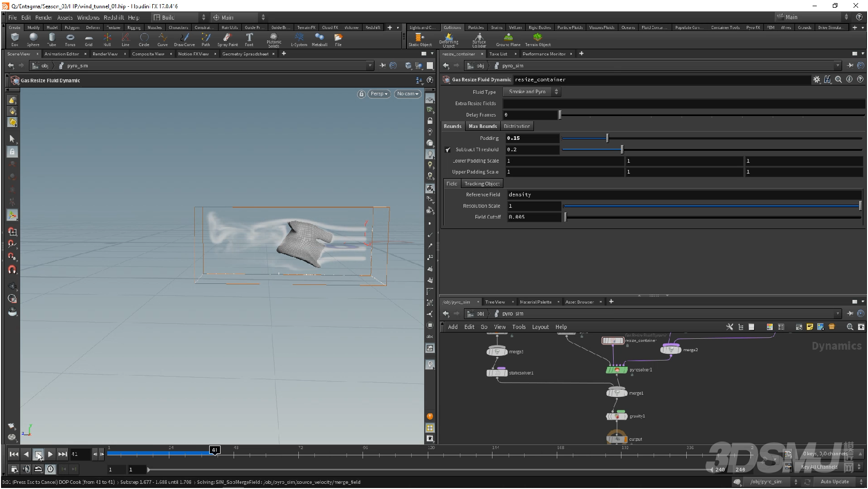868x489 pixels.
Task: Click the resize_container node
Action: [x=613, y=340]
